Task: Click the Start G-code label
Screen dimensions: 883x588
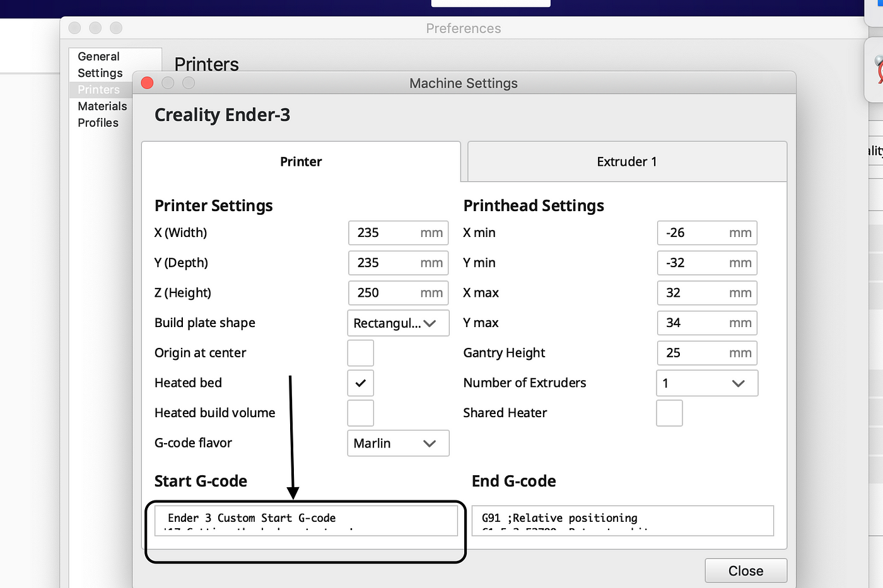Action: [201, 481]
